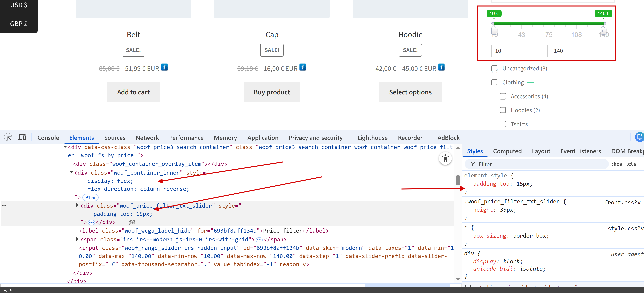Enable the Accessories (4) checkbox
This screenshot has height=293, width=644.
coord(503,96)
